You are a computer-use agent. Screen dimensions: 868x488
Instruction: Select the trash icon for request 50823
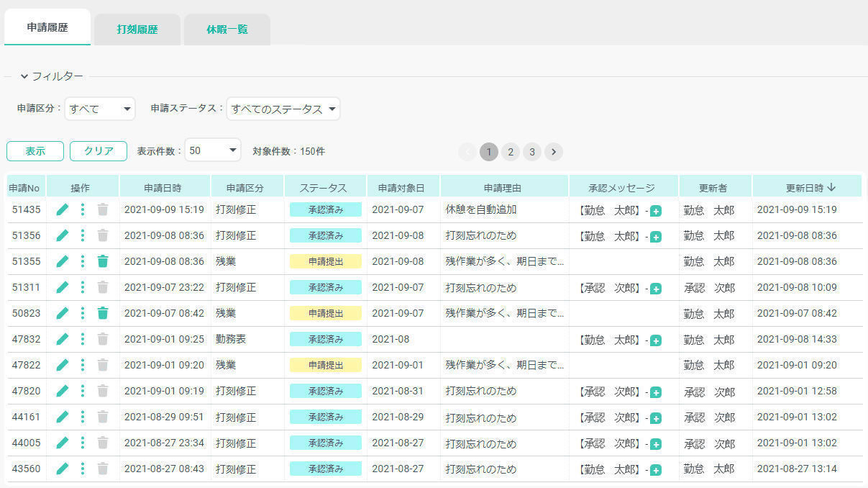[x=103, y=313]
